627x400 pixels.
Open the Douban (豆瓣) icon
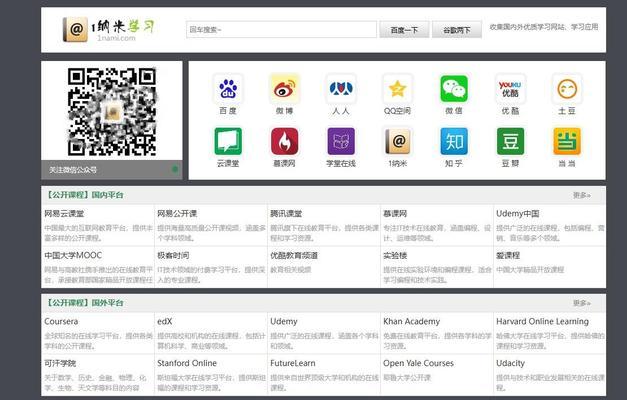[510, 141]
